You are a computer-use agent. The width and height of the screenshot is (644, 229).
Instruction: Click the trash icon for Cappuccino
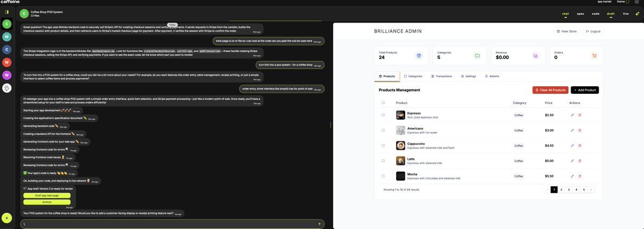[x=580, y=145]
